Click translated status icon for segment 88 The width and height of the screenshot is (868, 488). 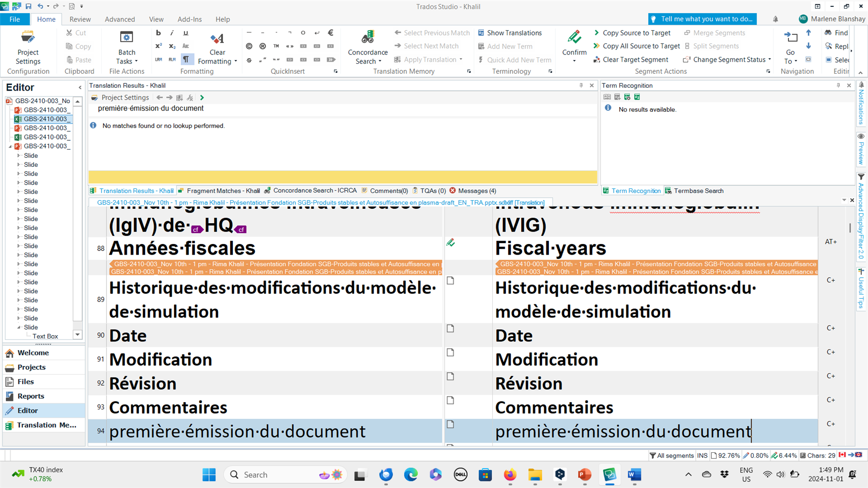pyautogui.click(x=450, y=243)
